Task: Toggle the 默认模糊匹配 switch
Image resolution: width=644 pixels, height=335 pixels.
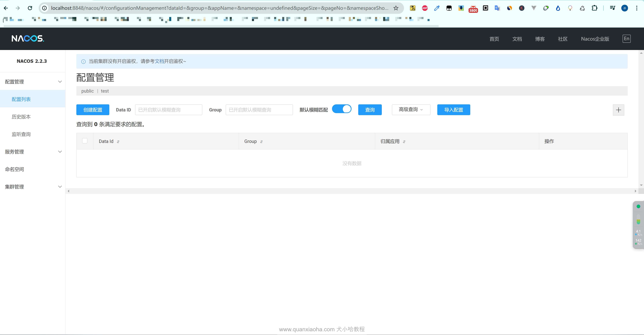Action: pyautogui.click(x=341, y=109)
